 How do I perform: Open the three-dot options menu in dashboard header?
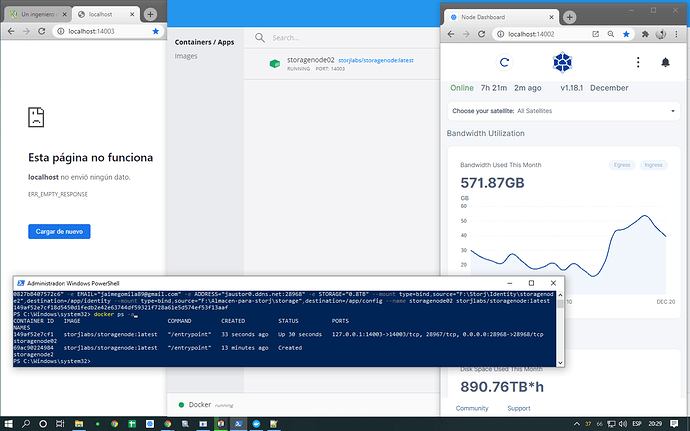[x=637, y=62]
